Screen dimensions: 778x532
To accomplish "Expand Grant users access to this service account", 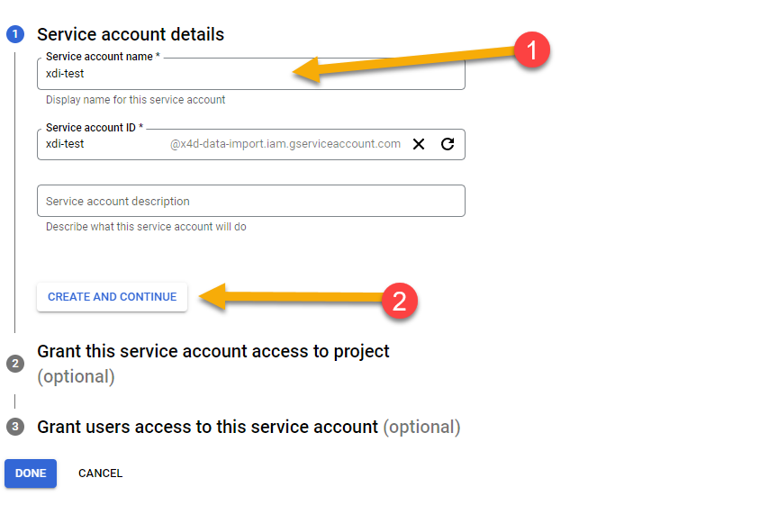I will coord(207,427).
